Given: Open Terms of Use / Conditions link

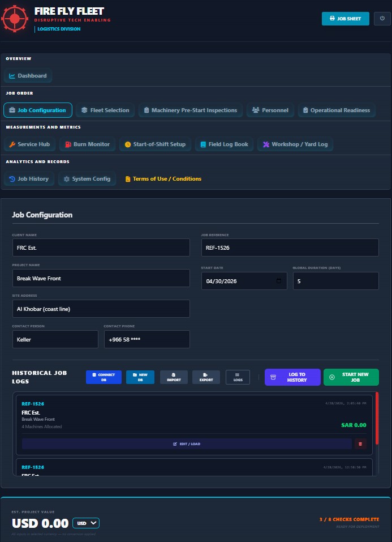Looking at the screenshot, I should pos(163,179).
